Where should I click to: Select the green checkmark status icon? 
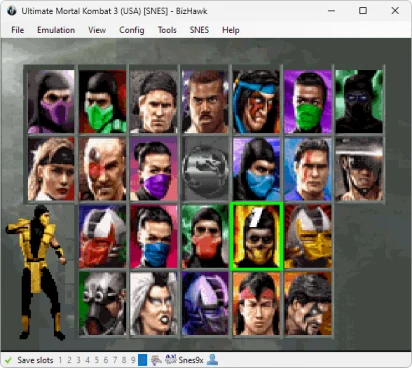[x=8, y=360]
